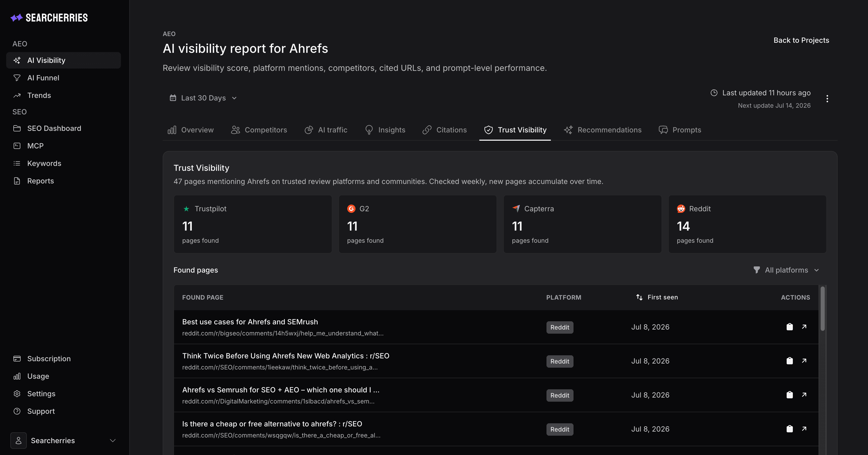Image resolution: width=868 pixels, height=455 pixels.
Task: Click the 'Next update Jul 14, 2026' text
Action: coord(774,106)
